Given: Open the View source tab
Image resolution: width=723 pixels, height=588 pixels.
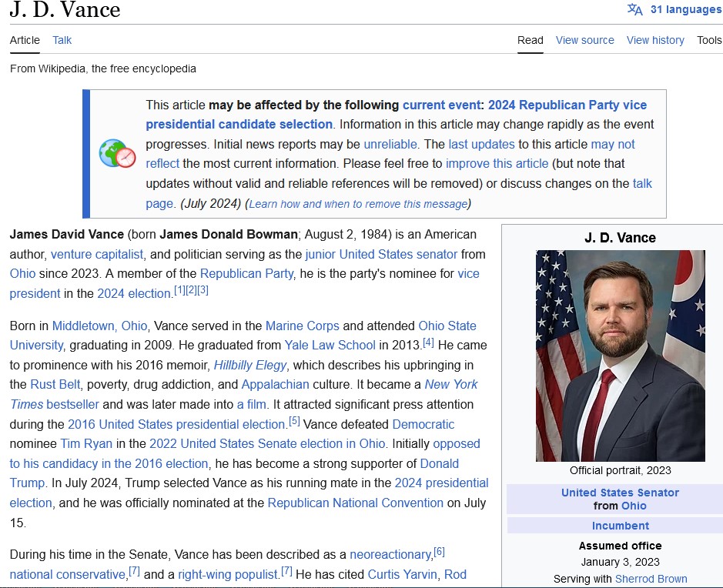Looking at the screenshot, I should click(x=584, y=40).
